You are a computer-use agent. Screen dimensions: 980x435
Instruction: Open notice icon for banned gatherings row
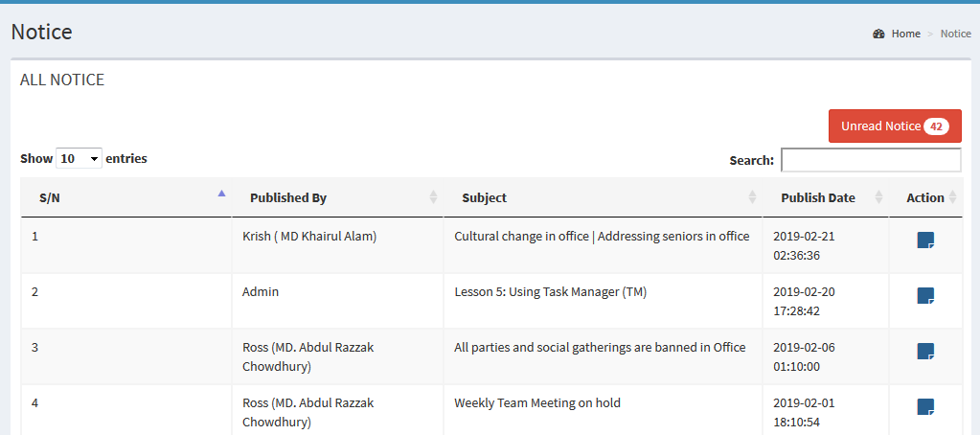coord(925,352)
